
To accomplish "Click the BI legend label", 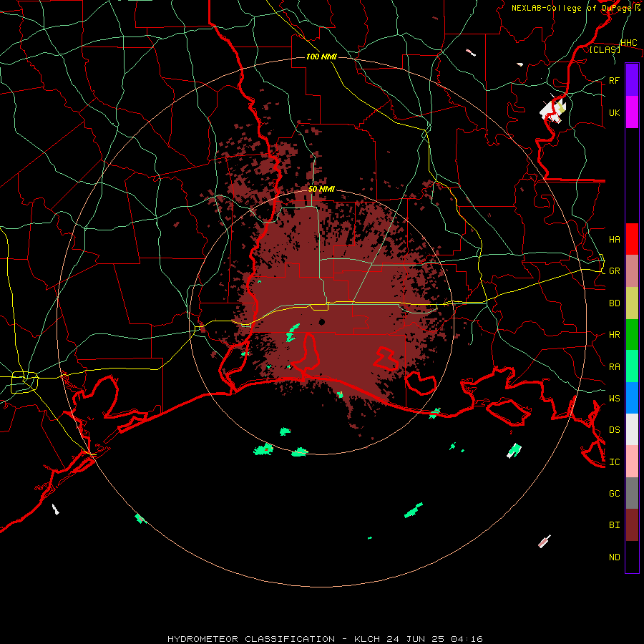I will pyautogui.click(x=614, y=525).
